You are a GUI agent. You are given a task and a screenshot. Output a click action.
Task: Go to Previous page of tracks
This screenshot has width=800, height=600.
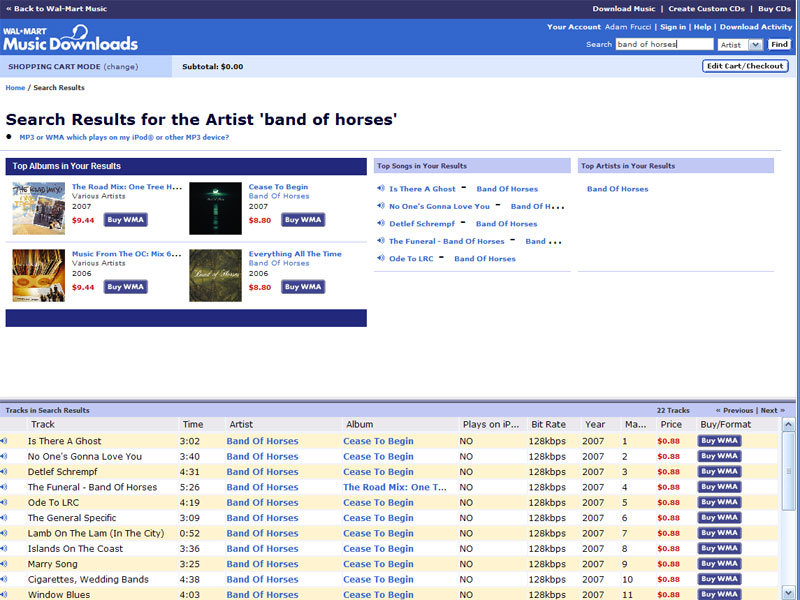point(735,410)
